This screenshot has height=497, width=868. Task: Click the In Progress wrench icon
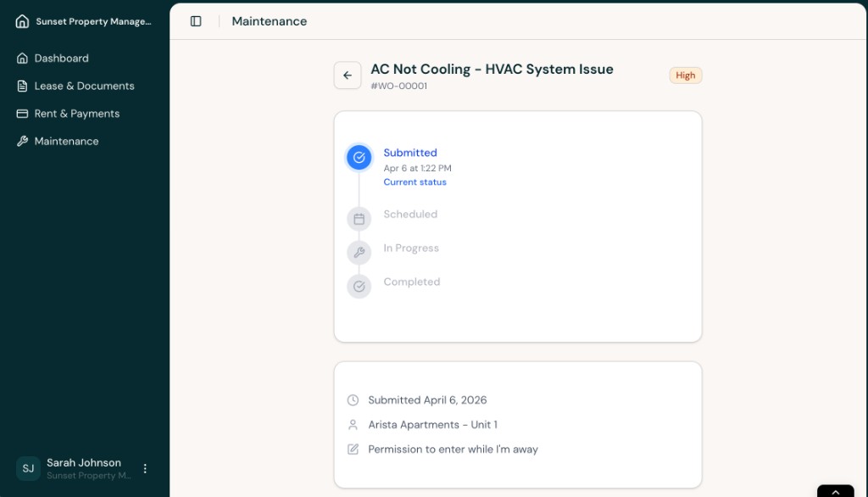[x=359, y=252]
